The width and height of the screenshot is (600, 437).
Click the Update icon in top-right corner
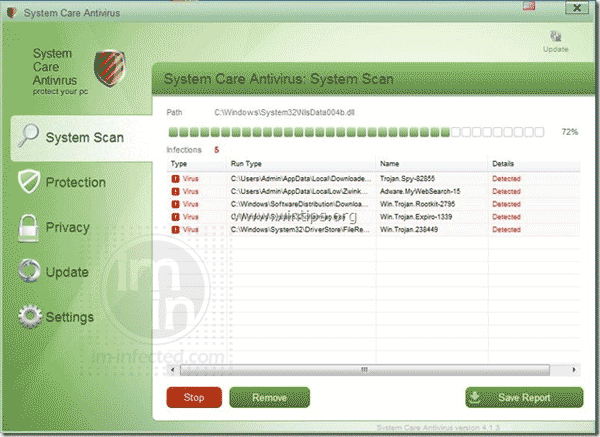[556, 36]
